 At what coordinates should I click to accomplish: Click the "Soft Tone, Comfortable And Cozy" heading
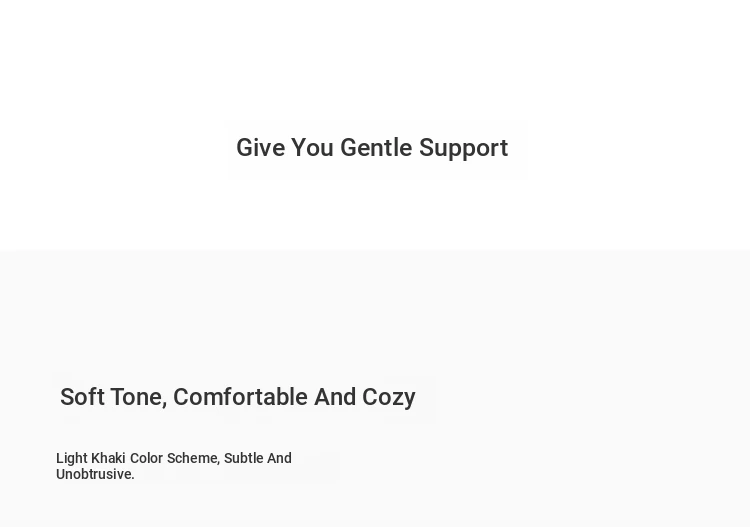click(237, 397)
